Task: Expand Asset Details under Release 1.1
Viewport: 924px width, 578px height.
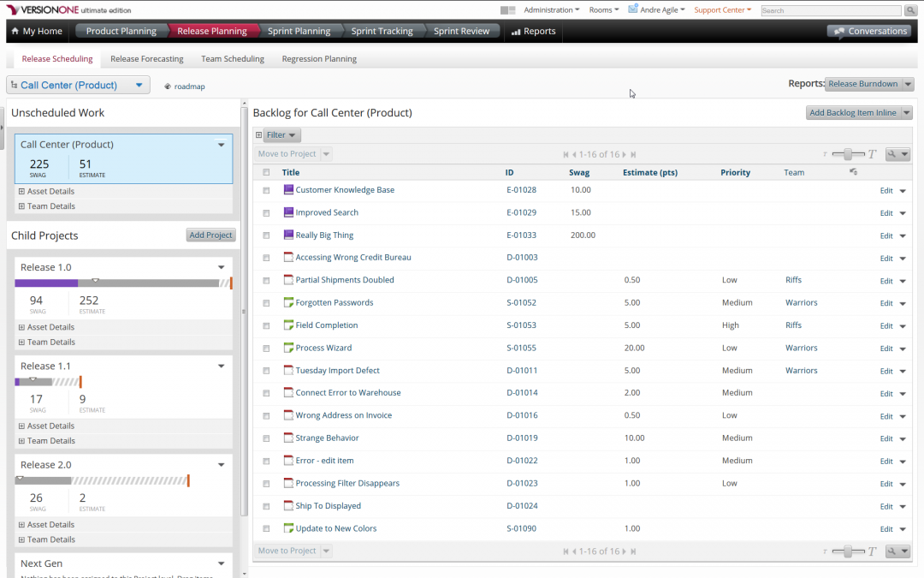Action: [x=46, y=426]
